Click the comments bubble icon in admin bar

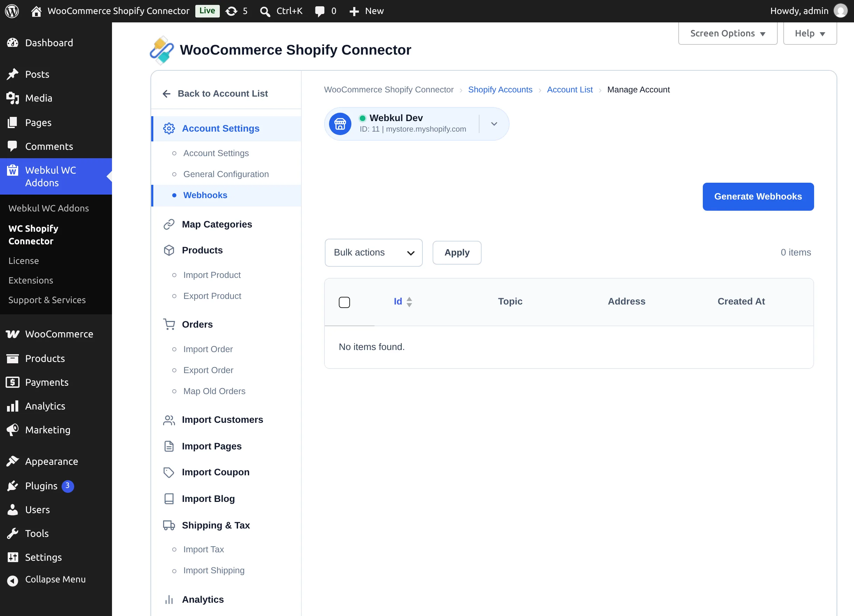pyautogui.click(x=320, y=12)
